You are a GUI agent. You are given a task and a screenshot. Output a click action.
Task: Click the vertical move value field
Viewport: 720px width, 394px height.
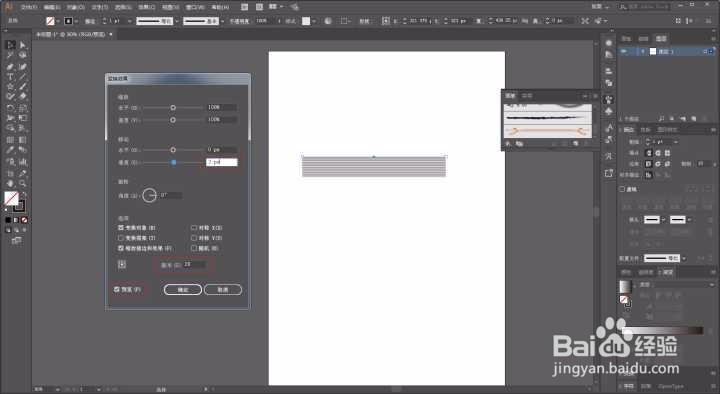tap(221, 162)
